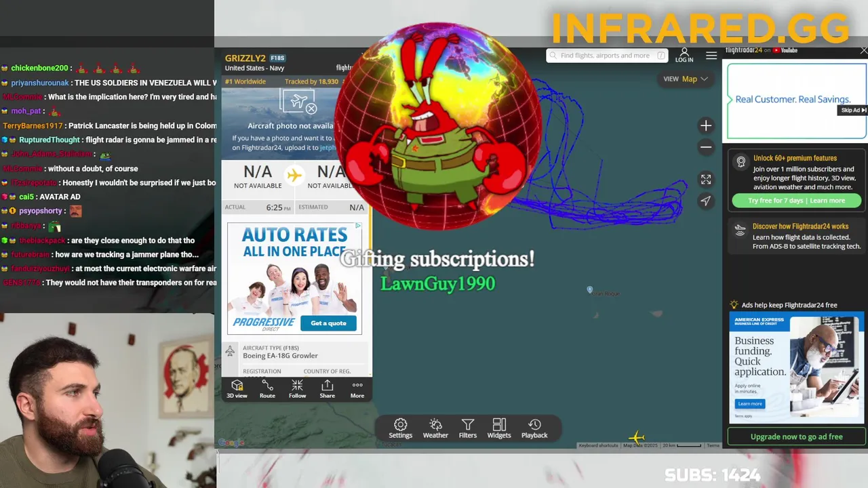Open map Settings in bottom toolbar
The image size is (868, 488).
(400, 428)
